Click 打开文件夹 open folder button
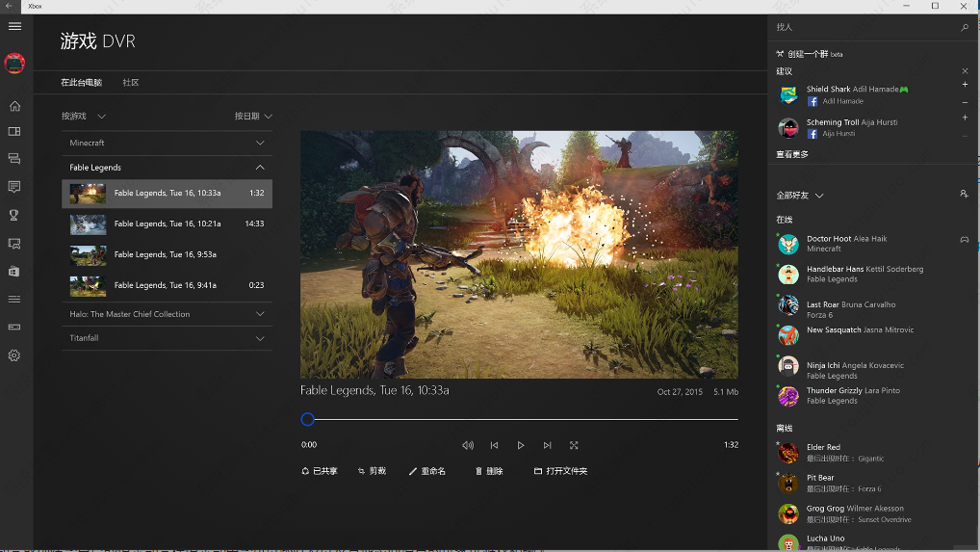Viewport: 980px width, 552px height. [560, 471]
